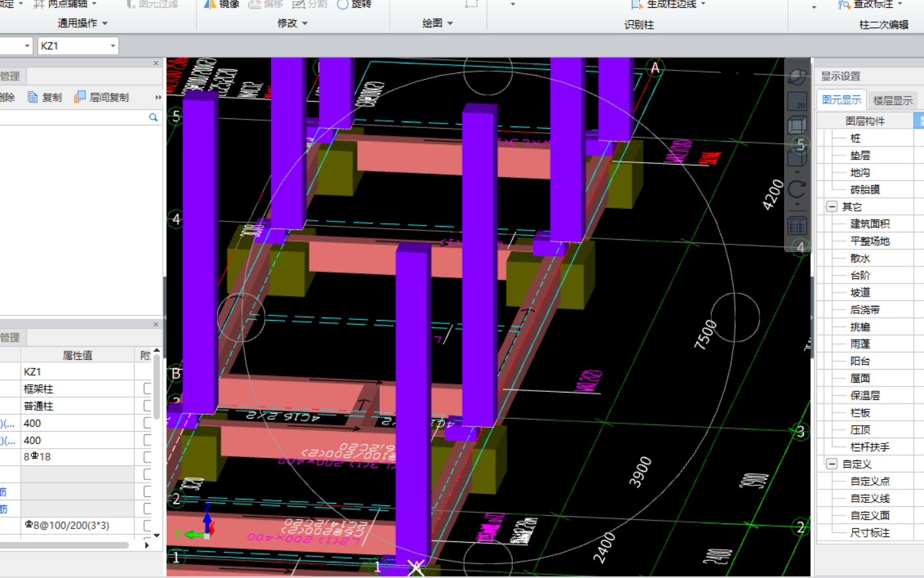Click the KZ1 name value cell

click(x=78, y=372)
